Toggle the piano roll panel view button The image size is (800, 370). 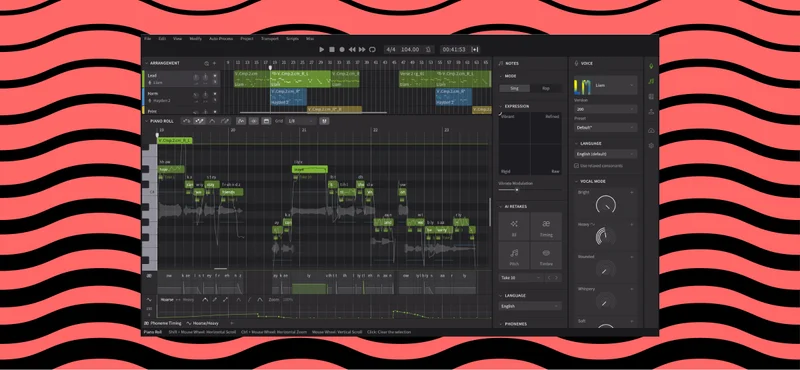(266, 121)
